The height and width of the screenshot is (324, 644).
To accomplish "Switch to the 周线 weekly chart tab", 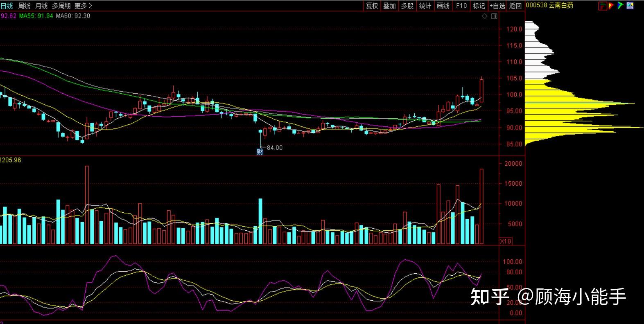I will coord(24,6).
